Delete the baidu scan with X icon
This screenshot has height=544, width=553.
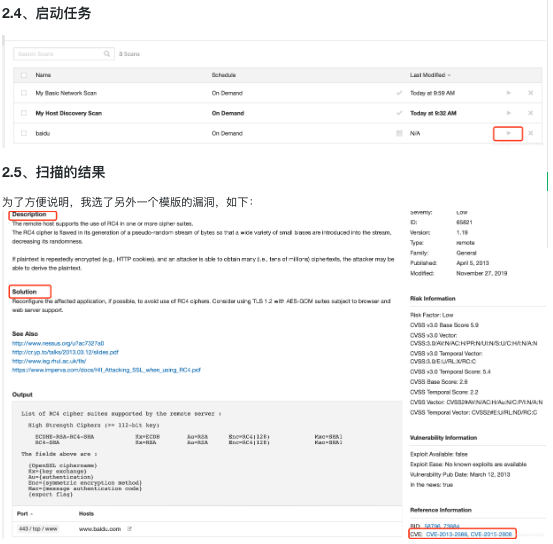pos(530,133)
